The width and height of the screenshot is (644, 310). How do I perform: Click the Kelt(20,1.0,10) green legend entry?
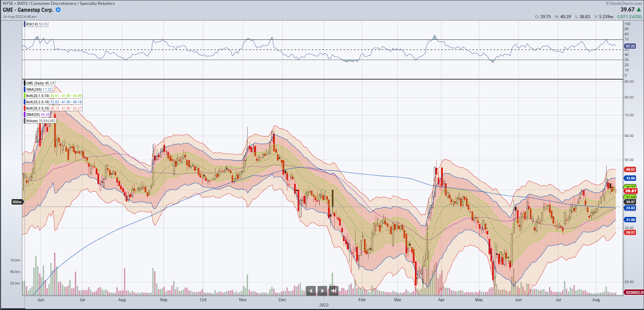point(54,96)
